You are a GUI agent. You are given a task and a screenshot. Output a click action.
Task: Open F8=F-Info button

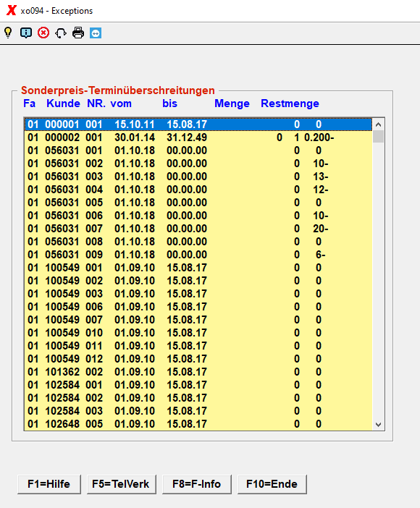pyautogui.click(x=196, y=484)
